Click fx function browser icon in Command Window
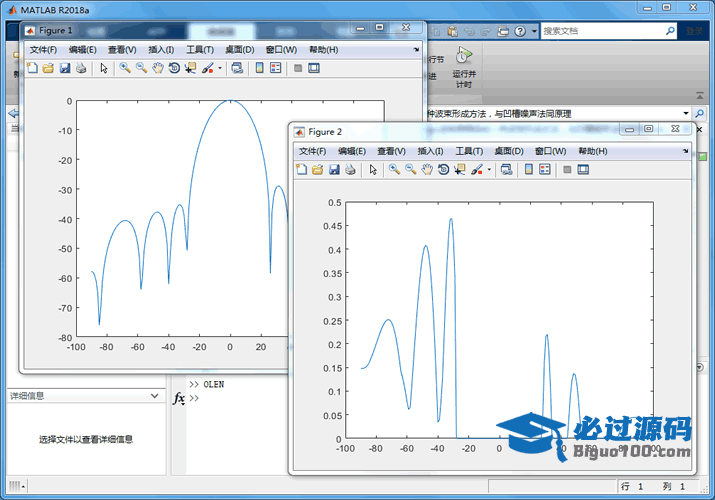The image size is (715, 500). coord(179,398)
